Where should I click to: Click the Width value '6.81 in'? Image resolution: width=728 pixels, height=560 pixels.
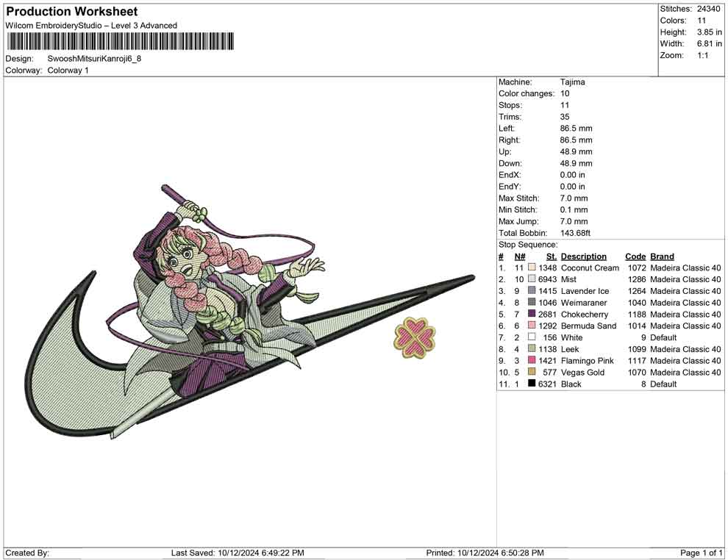tap(710, 43)
